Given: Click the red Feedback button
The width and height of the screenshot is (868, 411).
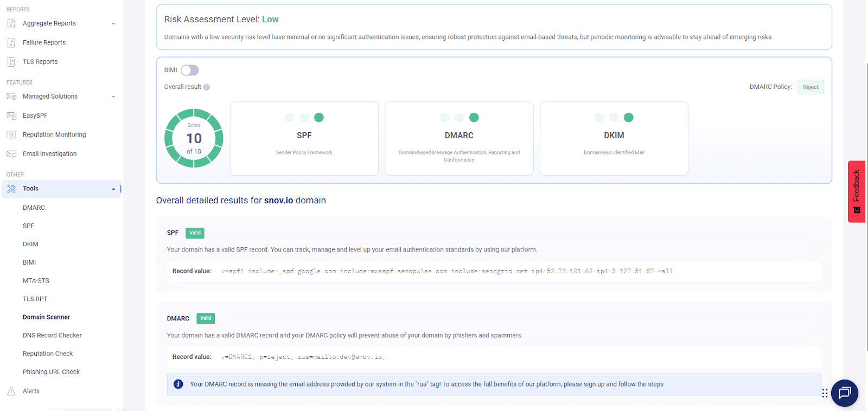Looking at the screenshot, I should (x=856, y=191).
